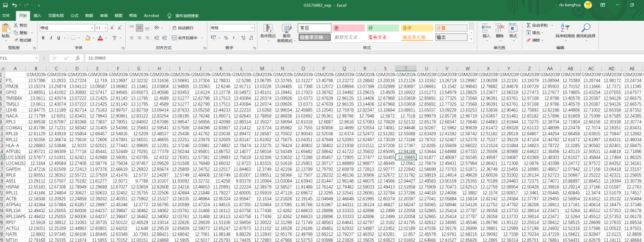Toggle middle vertical alignment
This screenshot has width=644, height=242.
138,27
